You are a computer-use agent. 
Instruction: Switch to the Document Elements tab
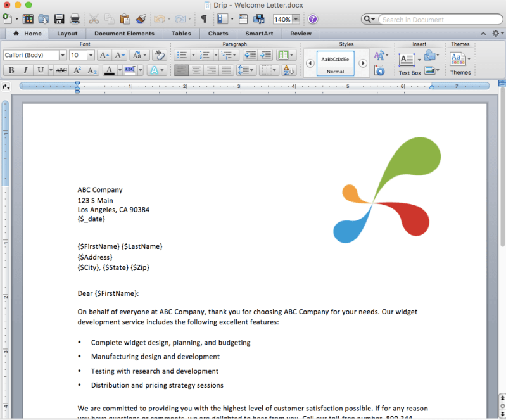[124, 34]
